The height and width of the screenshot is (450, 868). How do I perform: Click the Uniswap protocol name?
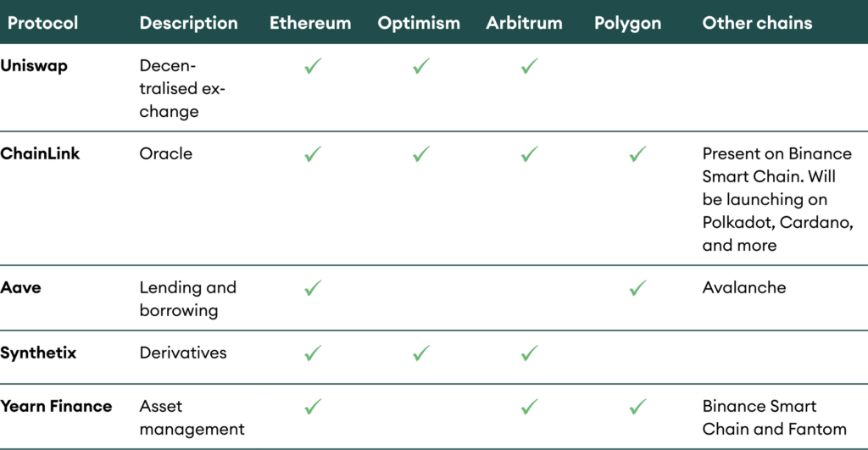(x=34, y=65)
